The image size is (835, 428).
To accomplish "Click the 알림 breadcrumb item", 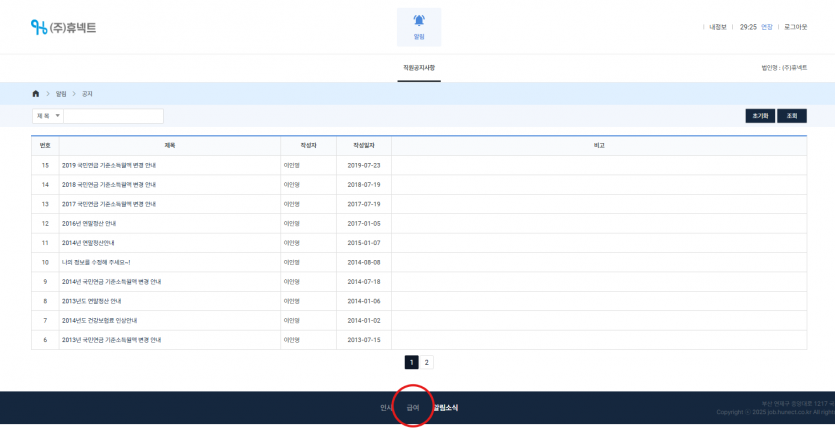I will [x=61, y=93].
